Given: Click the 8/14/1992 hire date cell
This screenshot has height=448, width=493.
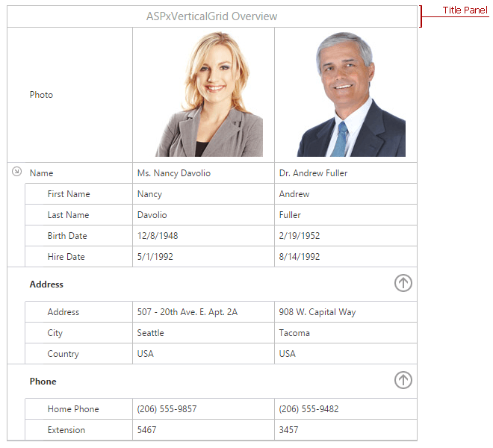Looking at the screenshot, I should tap(346, 257).
